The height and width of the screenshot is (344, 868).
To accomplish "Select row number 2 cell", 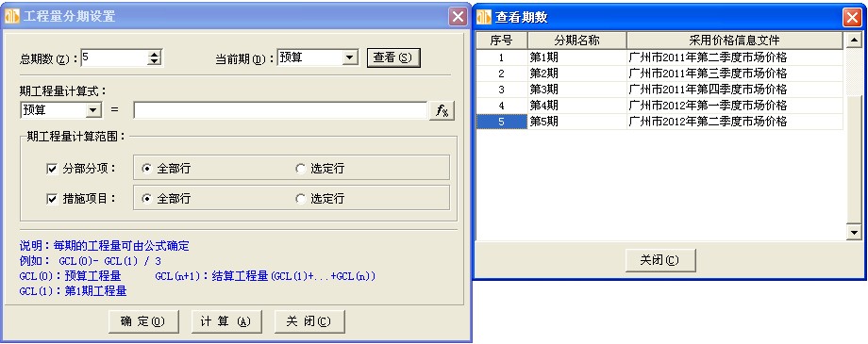I will (502, 74).
